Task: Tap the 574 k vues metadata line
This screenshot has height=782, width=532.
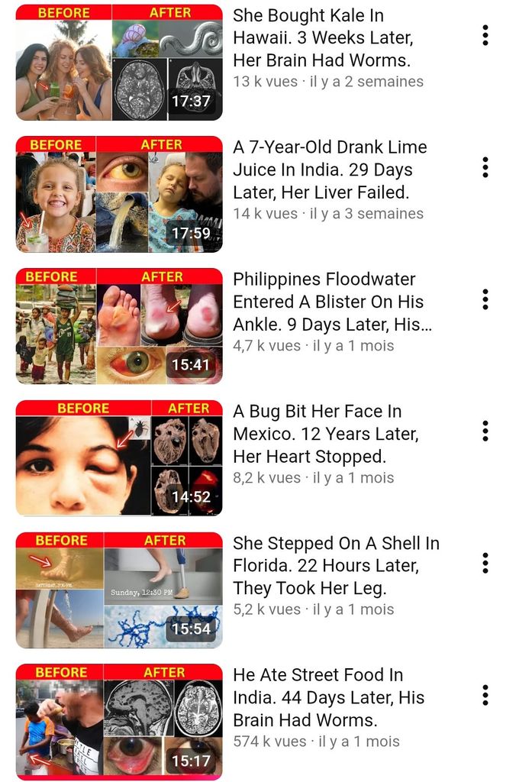Action: (316, 741)
